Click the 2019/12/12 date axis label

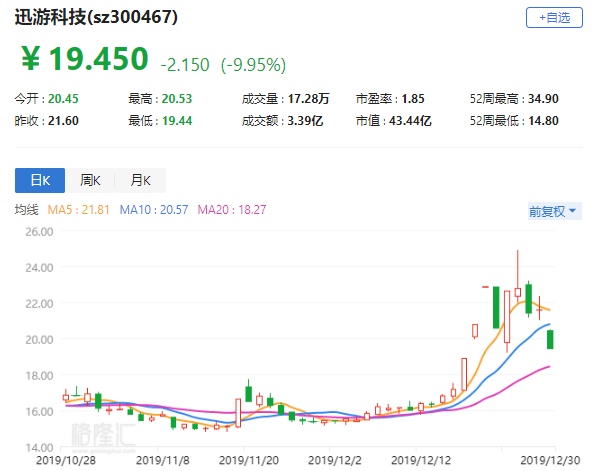421,460
